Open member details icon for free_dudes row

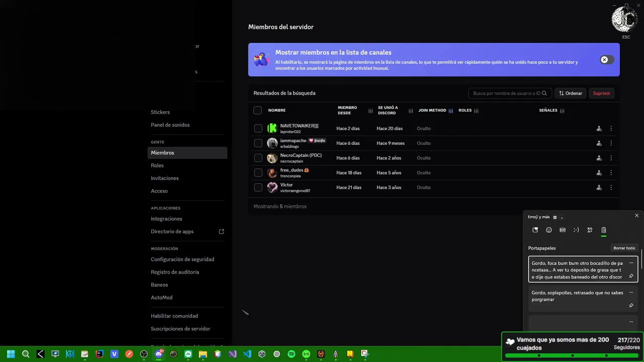(599, 172)
